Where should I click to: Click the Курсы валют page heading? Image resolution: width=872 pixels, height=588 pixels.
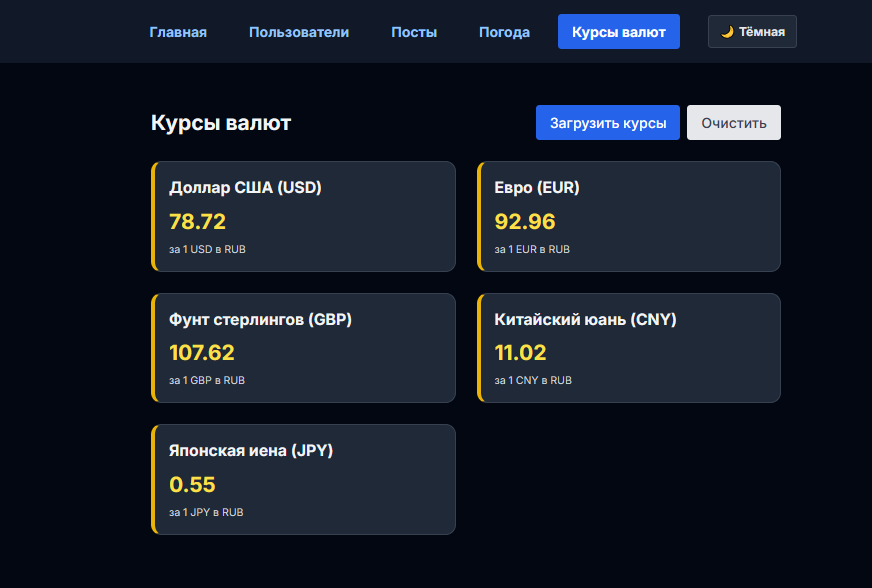click(220, 122)
